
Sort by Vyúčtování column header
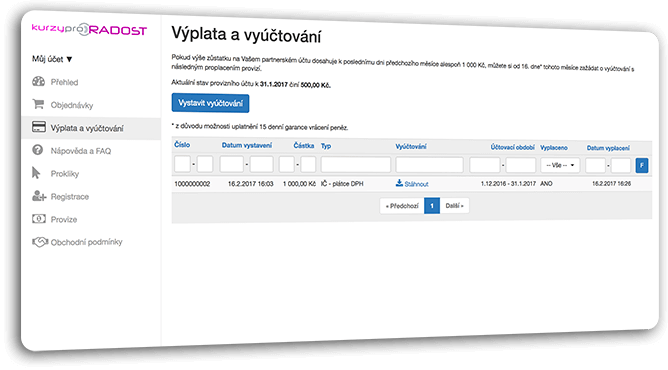411,146
